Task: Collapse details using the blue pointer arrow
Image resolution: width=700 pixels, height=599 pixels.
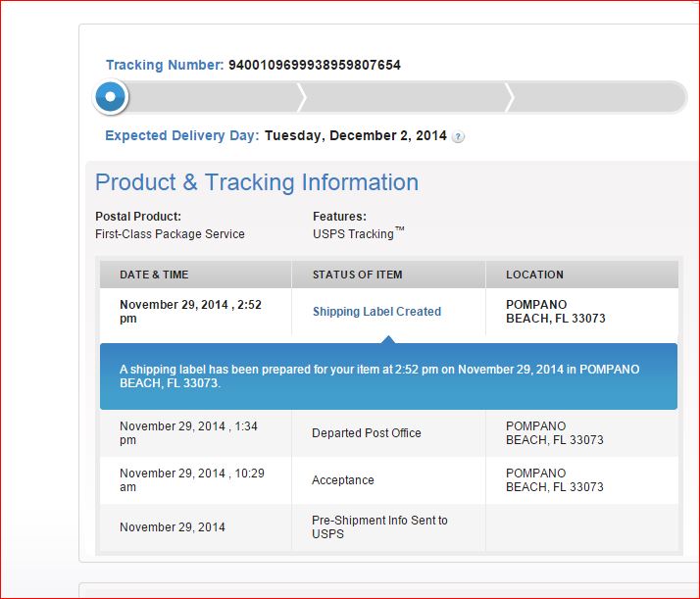Action: click(x=389, y=340)
